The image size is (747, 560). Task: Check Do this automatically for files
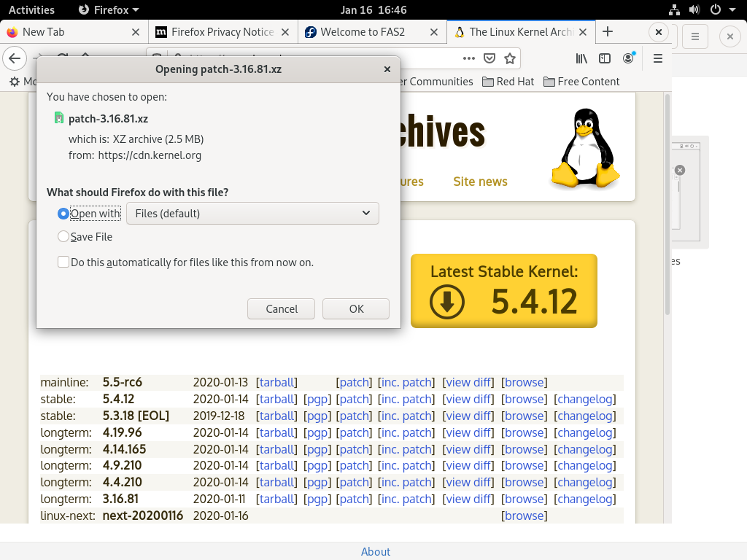click(63, 262)
